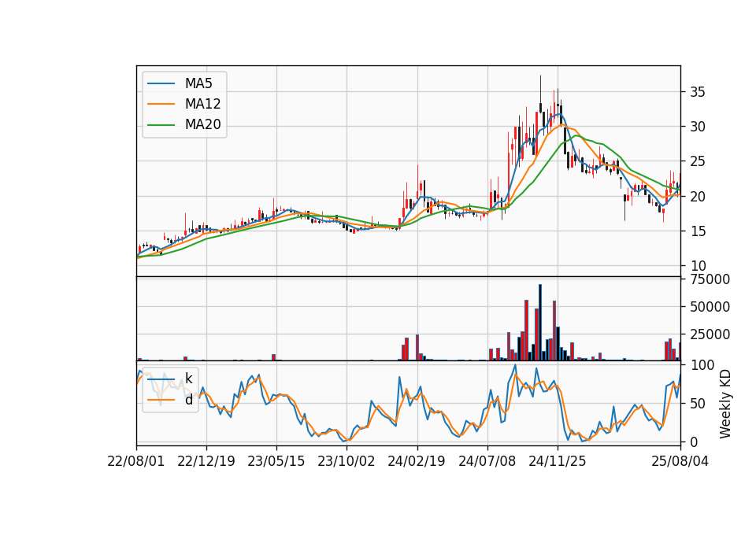
Task: Click the Weekly KD axis title
Action: click(725, 404)
